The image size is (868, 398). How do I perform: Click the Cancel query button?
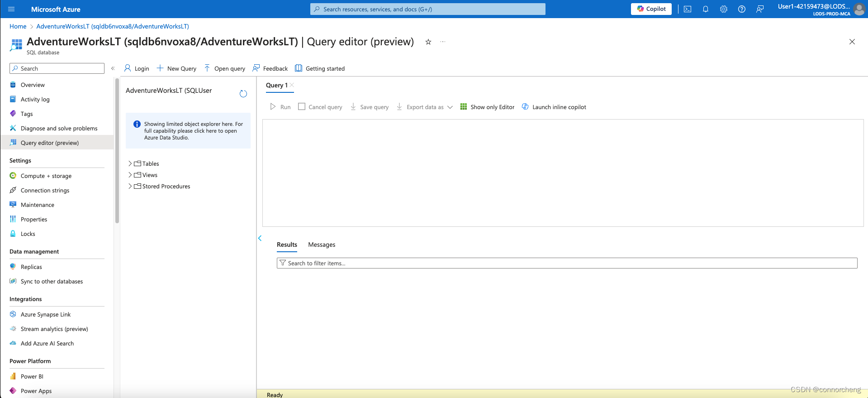320,107
